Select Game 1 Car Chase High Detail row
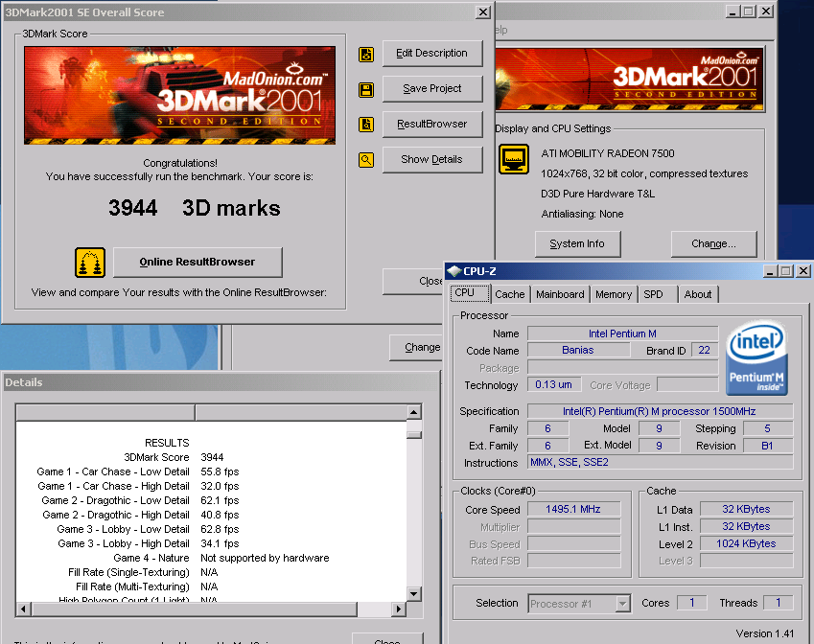The image size is (814, 644). 211,487
